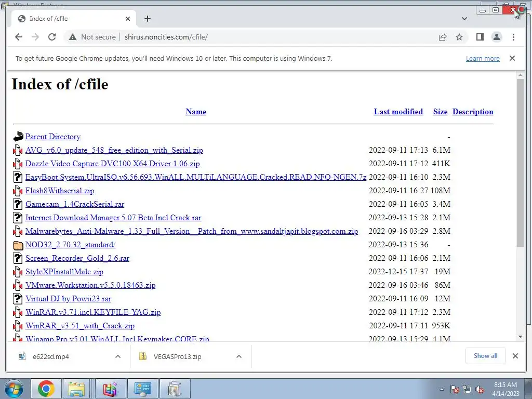Show all downloads

coord(486,356)
